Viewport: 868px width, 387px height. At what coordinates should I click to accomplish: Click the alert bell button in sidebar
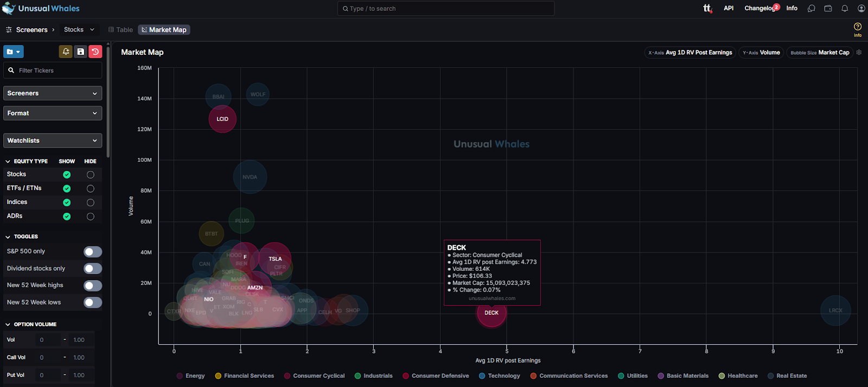point(66,52)
